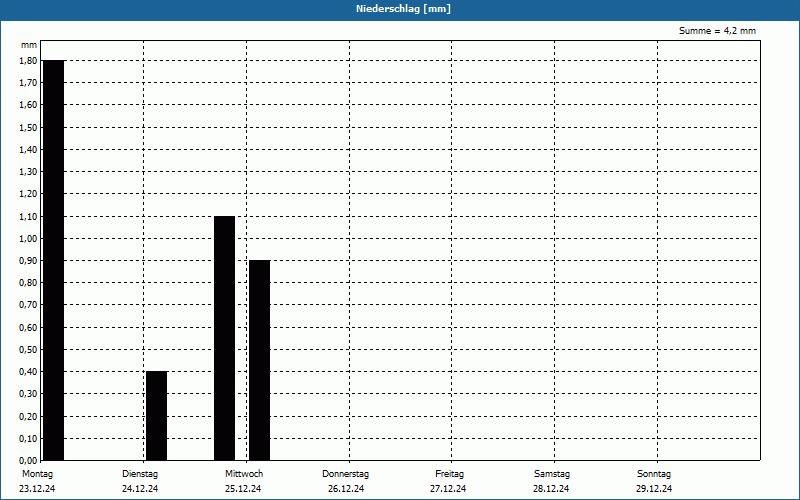Click the 0,20 axis value
The image size is (800, 500).
(x=28, y=416)
